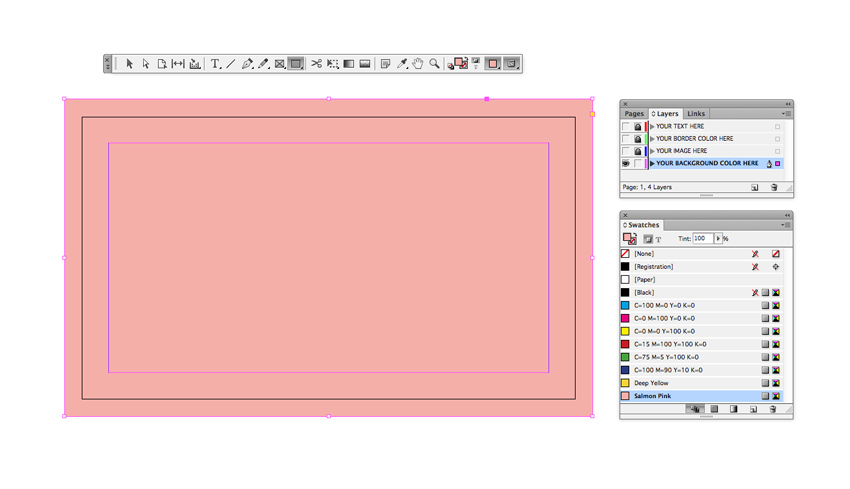Select the Type tool

(x=215, y=64)
